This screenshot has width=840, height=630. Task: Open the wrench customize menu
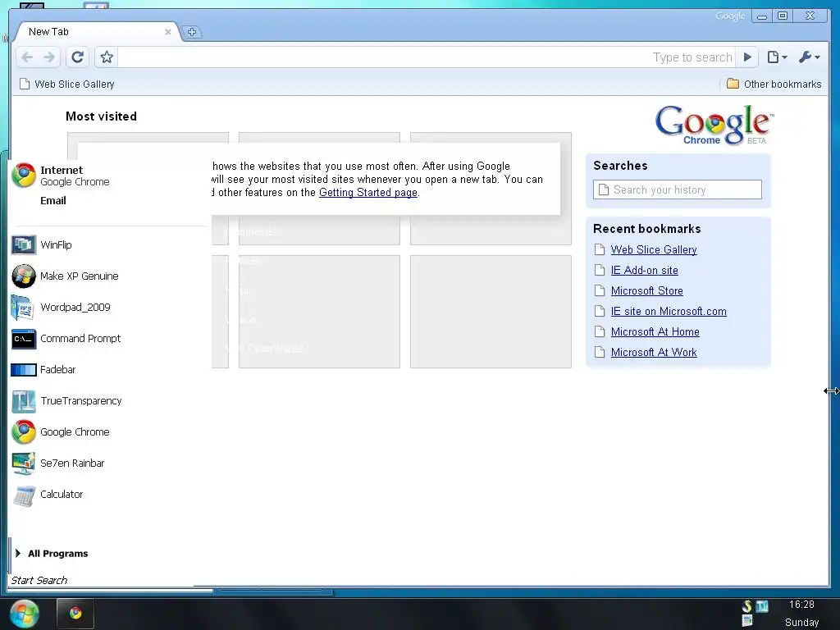(809, 57)
